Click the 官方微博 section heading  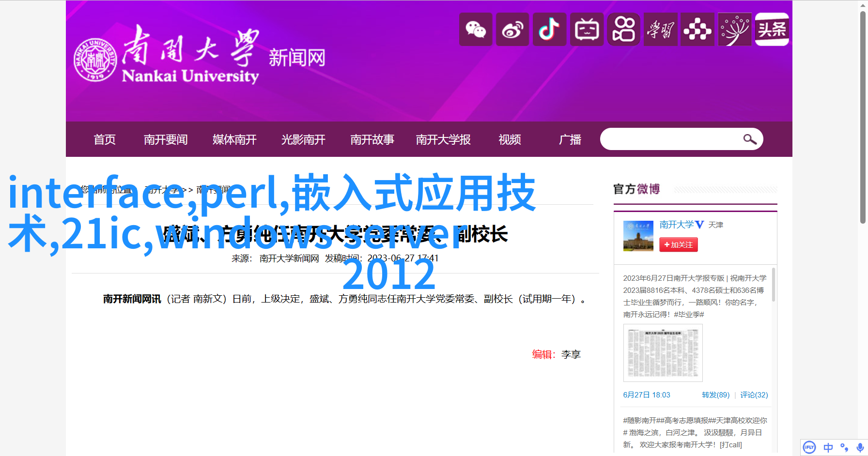pos(636,189)
